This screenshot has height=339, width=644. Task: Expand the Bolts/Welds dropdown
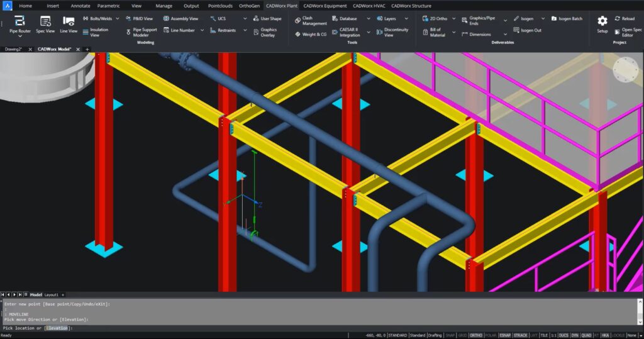coord(117,19)
